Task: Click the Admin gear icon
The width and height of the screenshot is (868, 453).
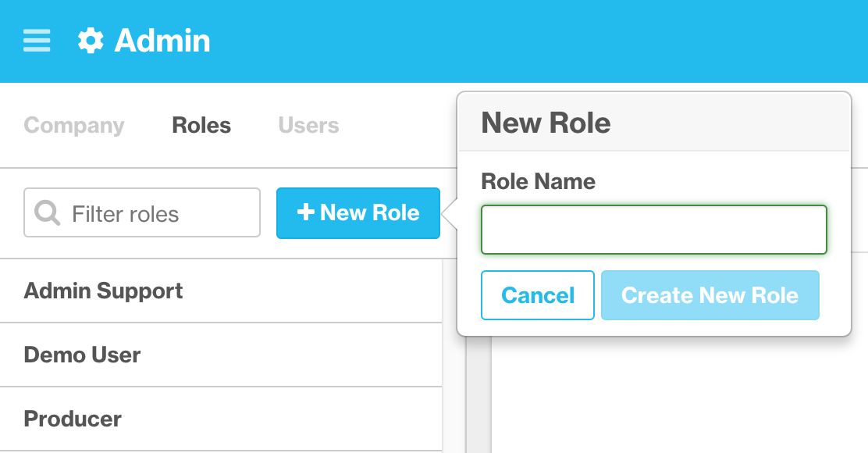Action: pyautogui.click(x=91, y=41)
